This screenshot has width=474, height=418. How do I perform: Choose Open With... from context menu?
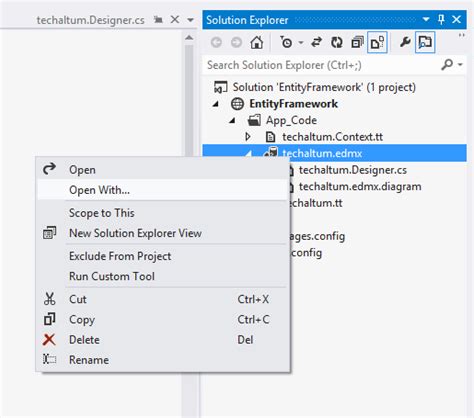(x=162, y=190)
